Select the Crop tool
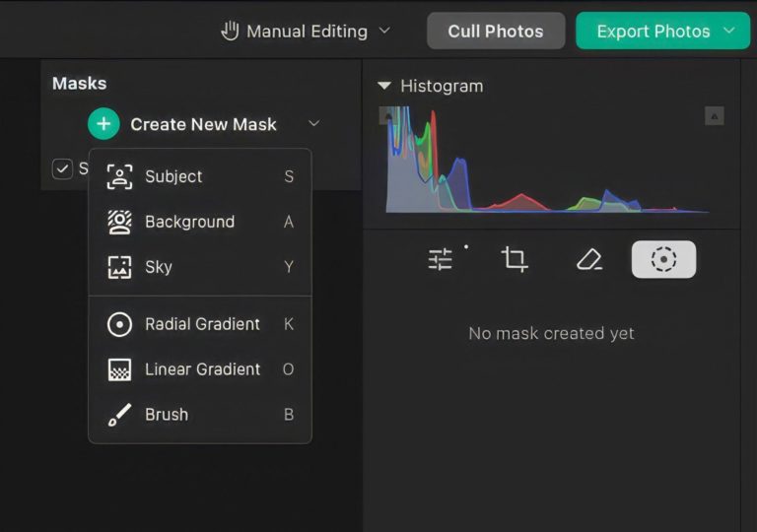 tap(515, 259)
